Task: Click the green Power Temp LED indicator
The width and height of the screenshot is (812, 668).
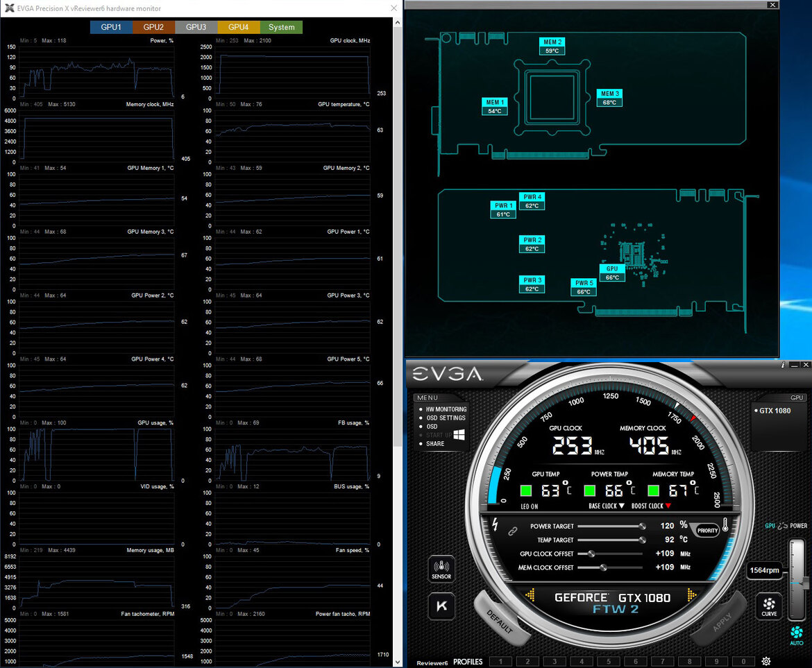Action: point(589,490)
